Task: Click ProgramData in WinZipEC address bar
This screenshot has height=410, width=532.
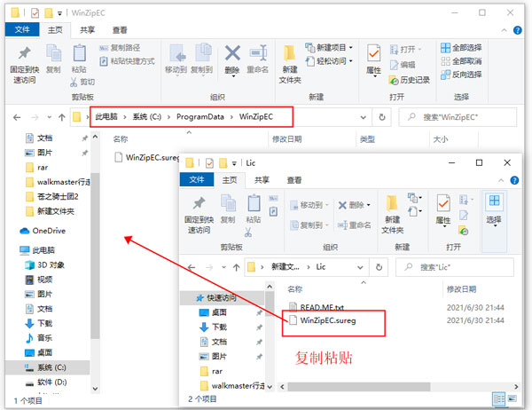Action: [x=200, y=117]
